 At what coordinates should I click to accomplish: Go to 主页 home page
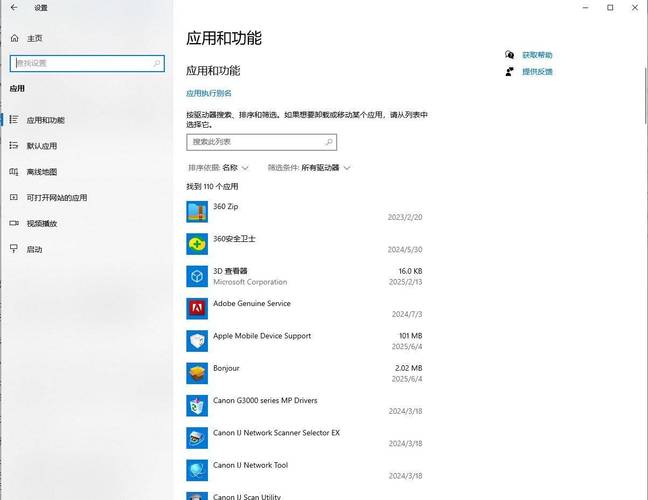35,38
